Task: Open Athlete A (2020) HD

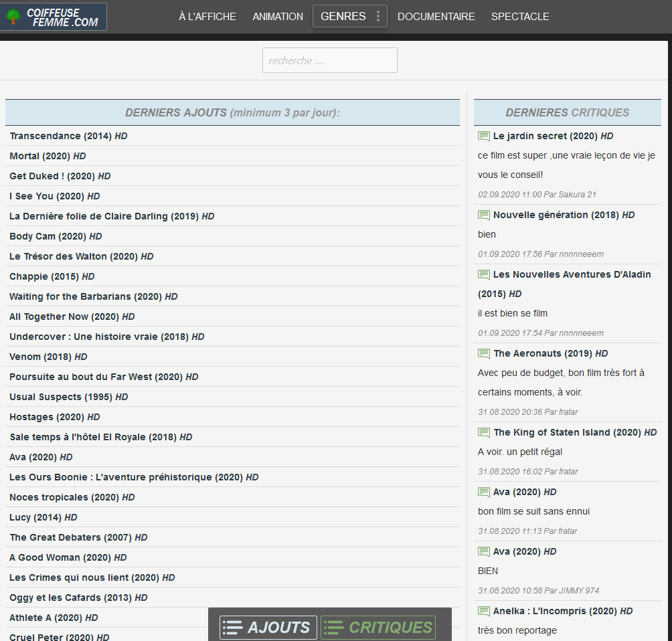Action: click(x=54, y=618)
